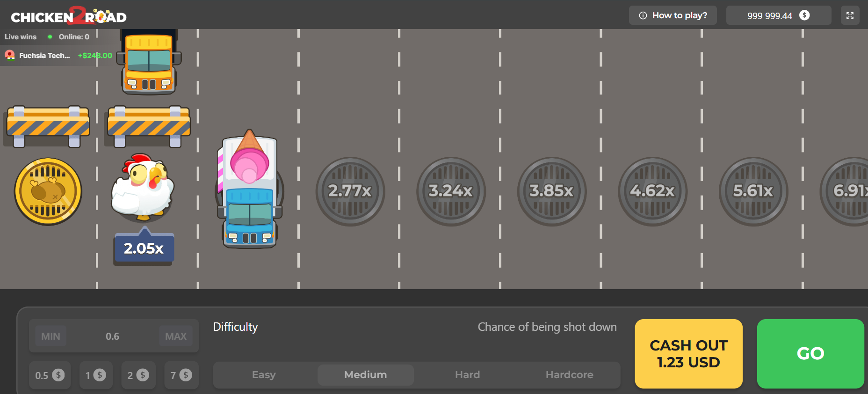Viewport: 868px width, 394px height.
Task: Click the Chicken Road 2 logo
Action: point(69,16)
